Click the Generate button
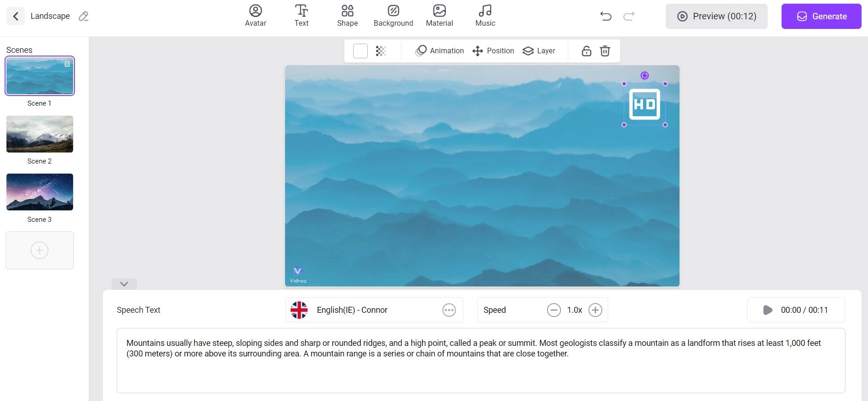Viewport: 868px width, 401px height. point(821,17)
